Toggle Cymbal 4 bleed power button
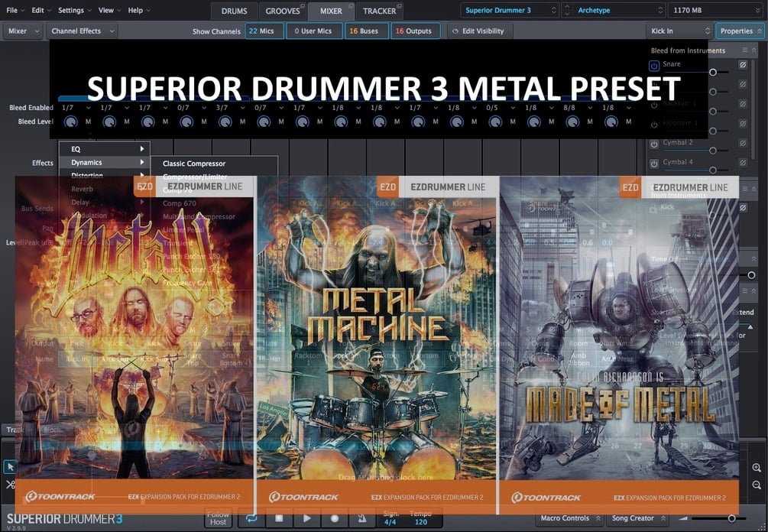The image size is (768, 532). [654, 164]
